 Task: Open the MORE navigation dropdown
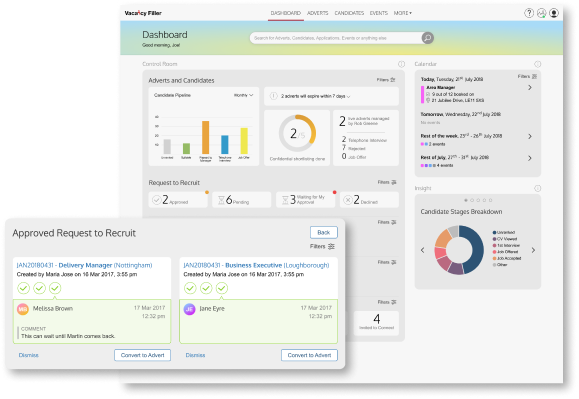point(402,13)
